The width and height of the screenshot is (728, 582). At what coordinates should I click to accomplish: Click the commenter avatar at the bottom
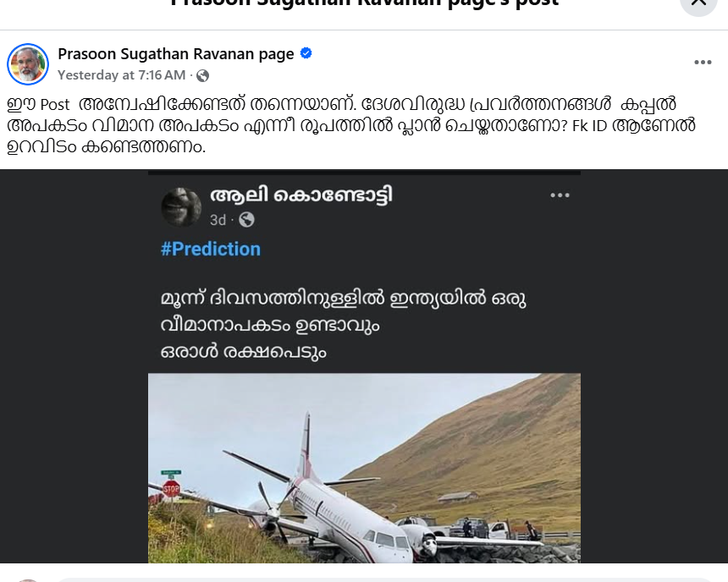28,578
